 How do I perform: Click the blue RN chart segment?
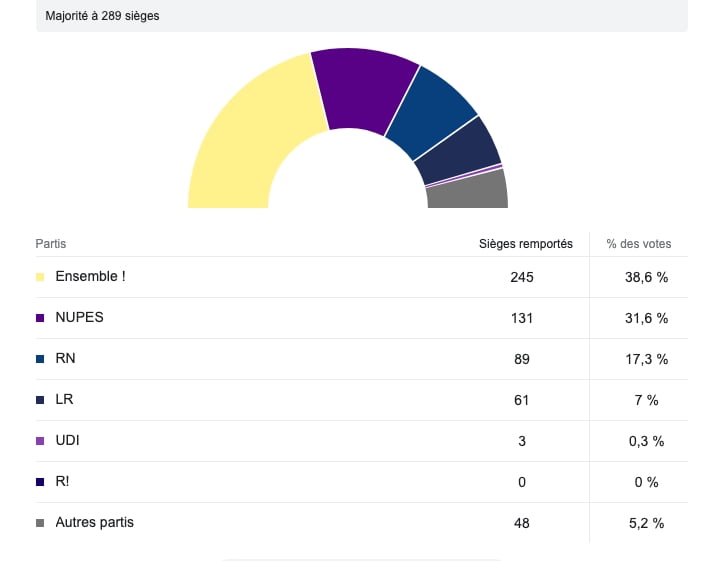429,114
